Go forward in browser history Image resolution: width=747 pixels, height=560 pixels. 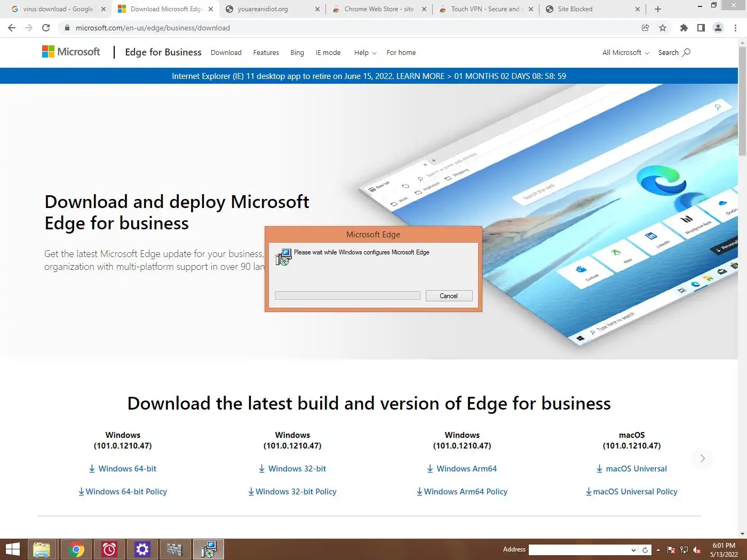point(29,28)
